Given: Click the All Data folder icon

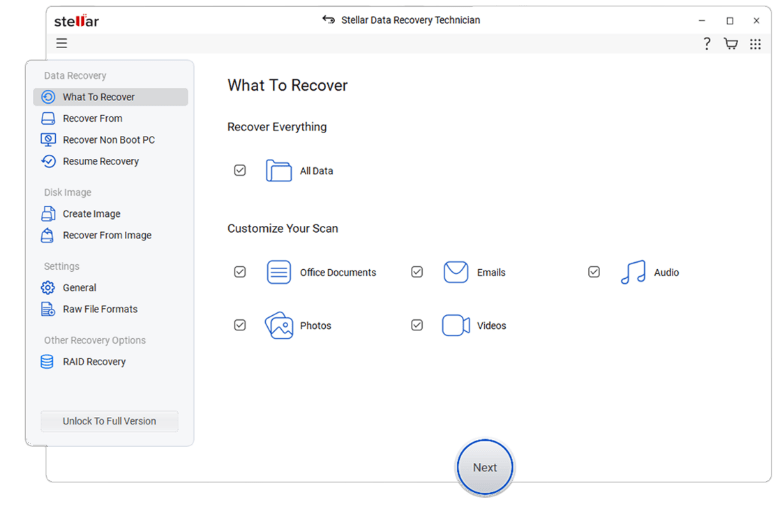Looking at the screenshot, I should click(279, 171).
